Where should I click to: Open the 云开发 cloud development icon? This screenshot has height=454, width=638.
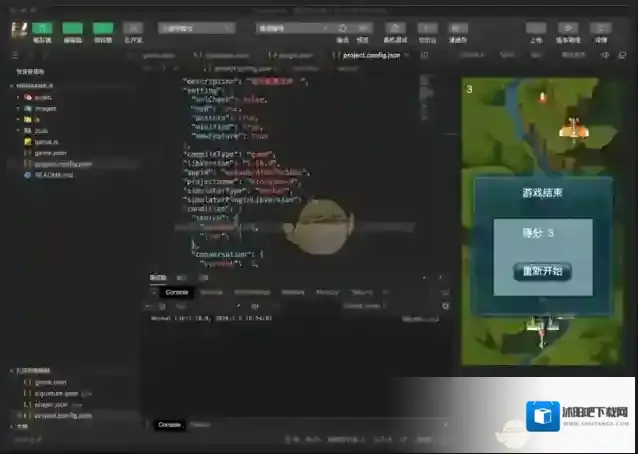[133, 30]
